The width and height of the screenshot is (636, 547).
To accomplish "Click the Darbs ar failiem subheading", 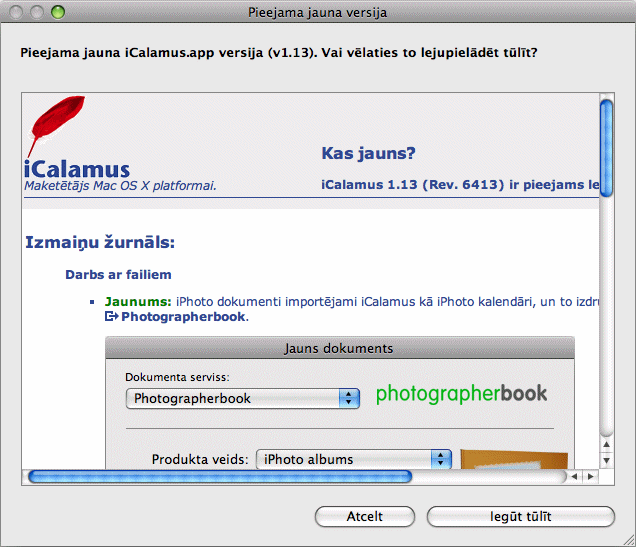I will coord(118,275).
